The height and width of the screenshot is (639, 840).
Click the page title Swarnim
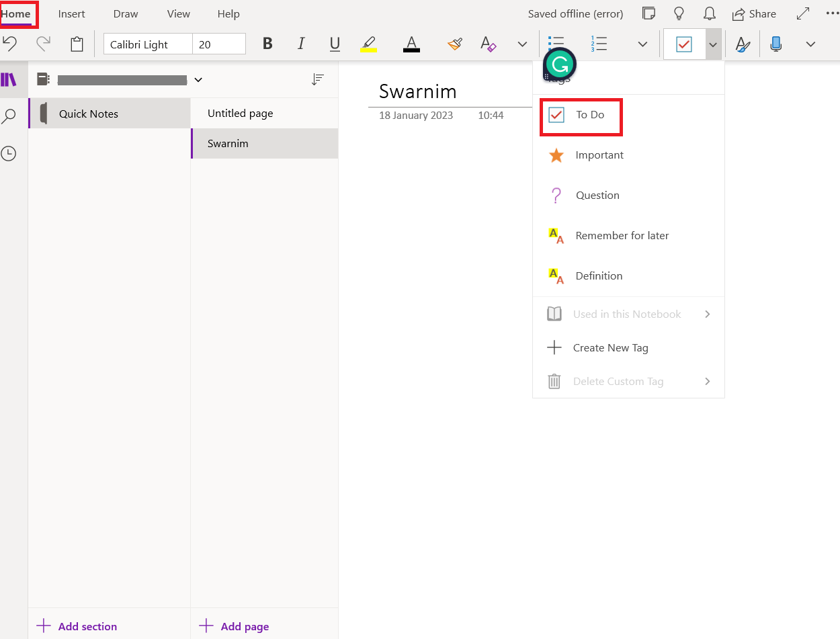[x=418, y=91]
